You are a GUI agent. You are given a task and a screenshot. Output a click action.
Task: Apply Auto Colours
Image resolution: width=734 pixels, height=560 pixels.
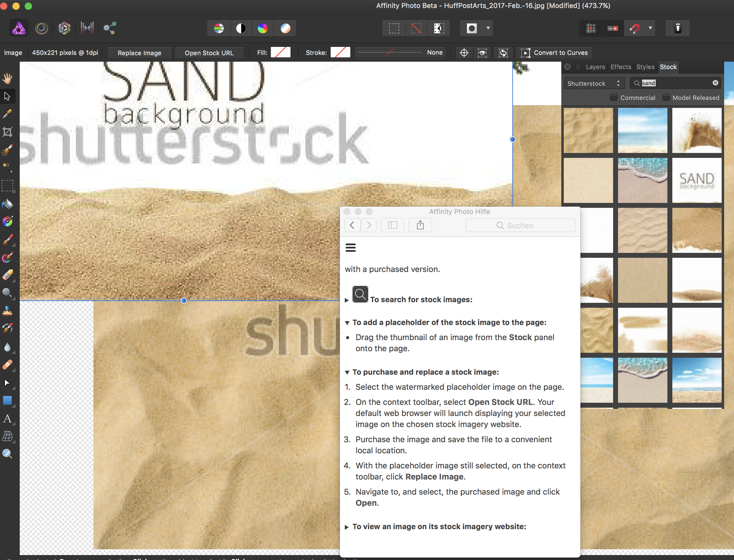(263, 28)
